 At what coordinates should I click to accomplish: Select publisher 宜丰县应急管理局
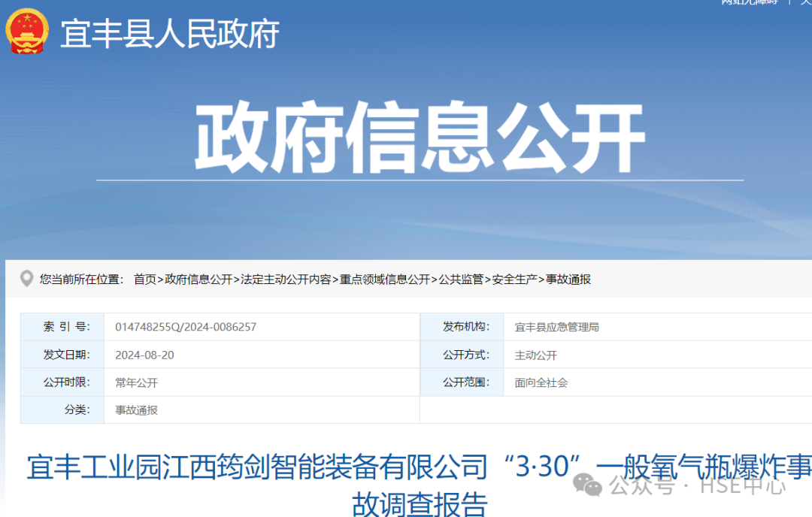tap(556, 327)
